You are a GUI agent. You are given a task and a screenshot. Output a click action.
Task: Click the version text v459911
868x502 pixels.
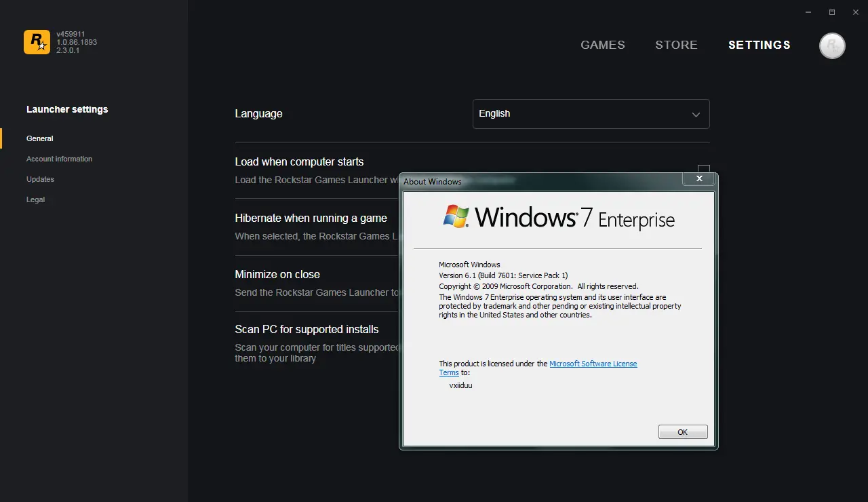[71, 34]
